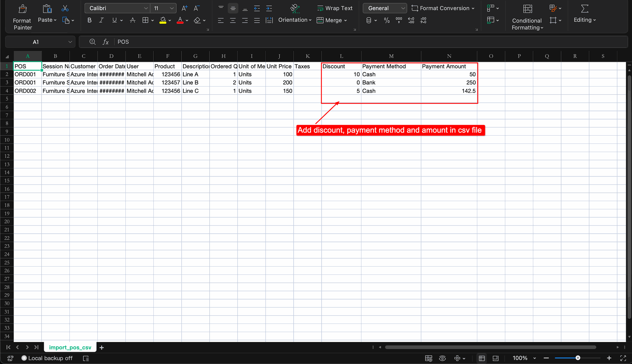The height and width of the screenshot is (364, 632).
Task: Click the eye protection mode icon
Action: tap(442, 358)
